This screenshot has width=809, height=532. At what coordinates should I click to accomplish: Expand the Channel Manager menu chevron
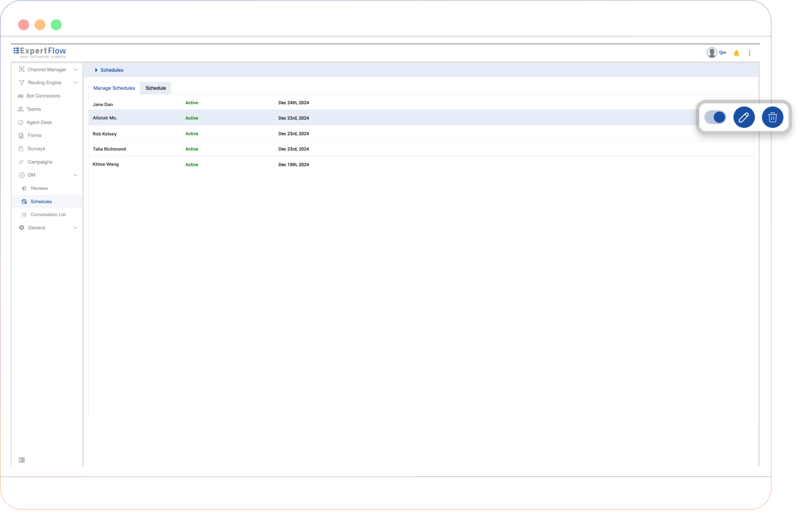point(75,70)
